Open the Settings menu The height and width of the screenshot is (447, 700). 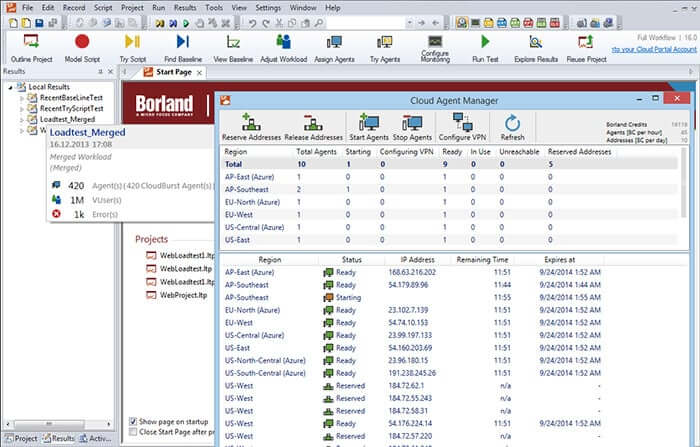click(268, 8)
